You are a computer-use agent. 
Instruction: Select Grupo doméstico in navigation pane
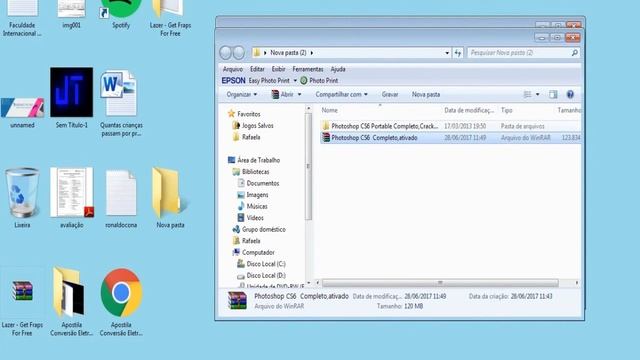coord(259,229)
